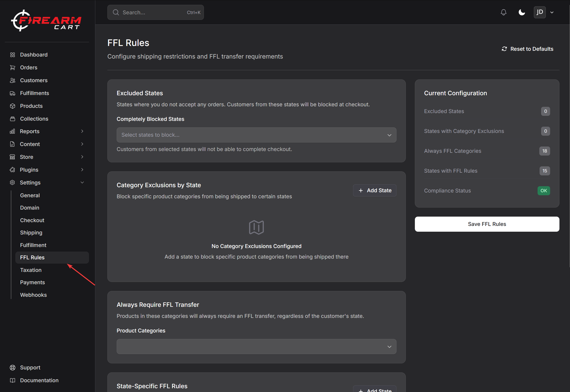This screenshot has height=392, width=570.
Task: Open the Select states to block dropdown
Action: coord(256,135)
